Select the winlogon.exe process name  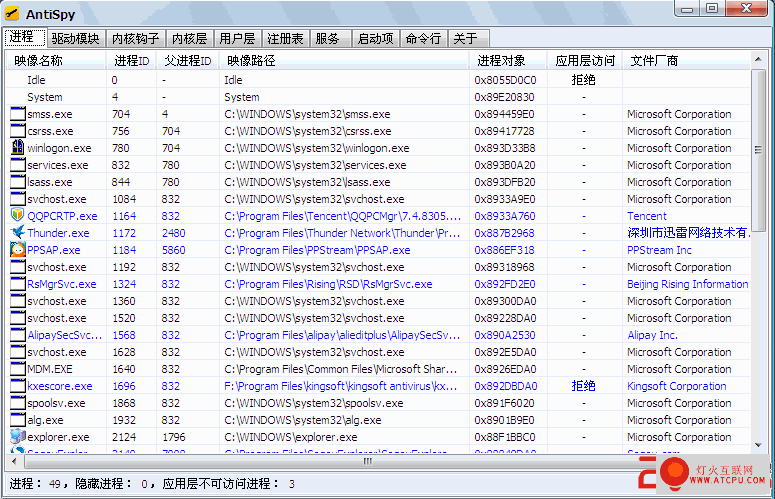coord(59,148)
